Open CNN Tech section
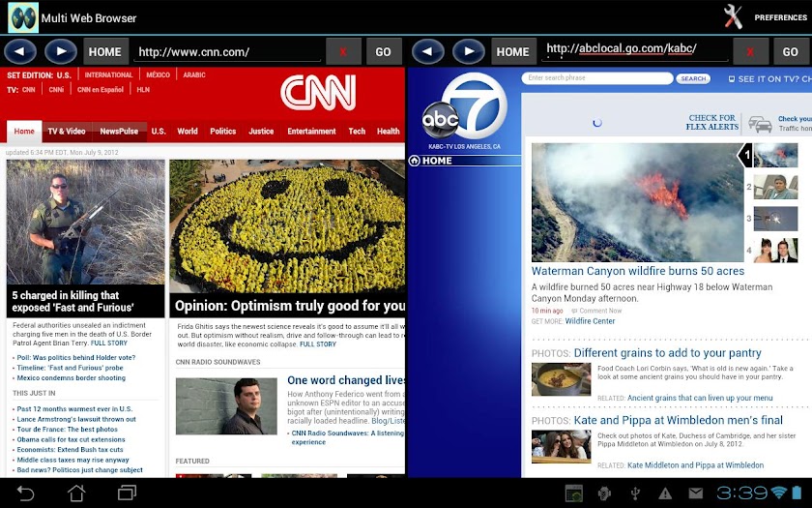The image size is (812, 508). (357, 132)
